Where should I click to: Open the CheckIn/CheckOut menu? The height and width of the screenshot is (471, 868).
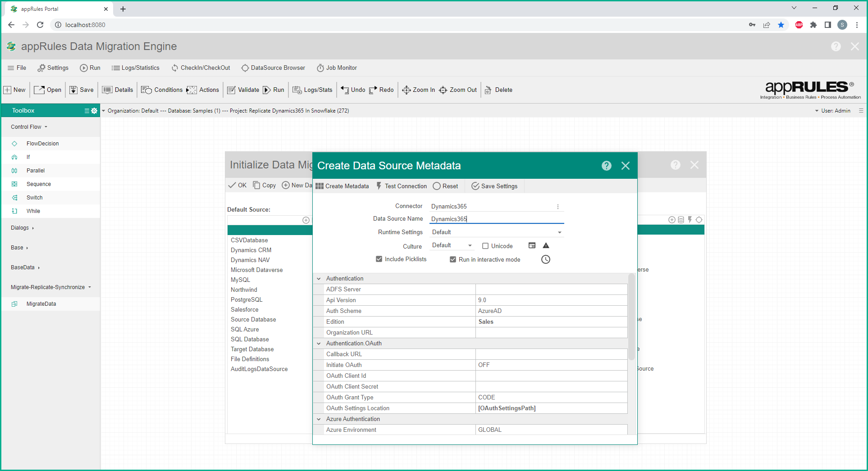(201, 68)
